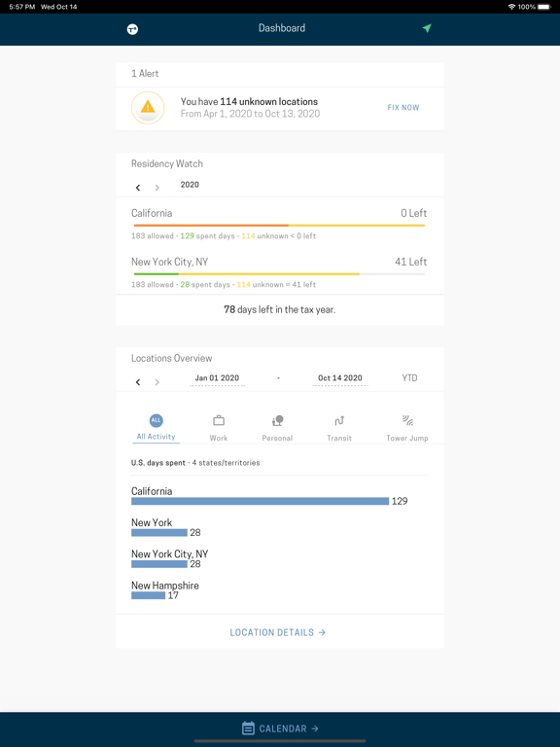Tap the green location arrow icon
The height and width of the screenshot is (747, 560).
click(x=427, y=28)
